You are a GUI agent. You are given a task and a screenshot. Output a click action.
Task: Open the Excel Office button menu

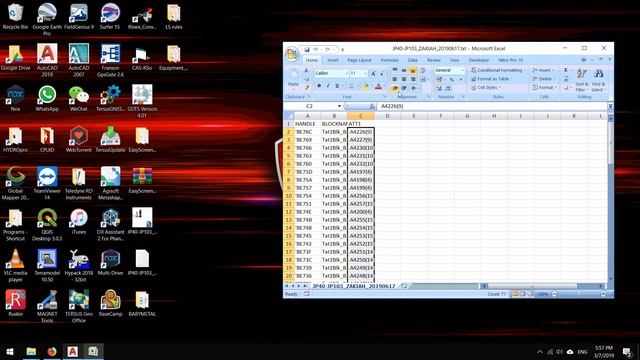(x=292, y=54)
